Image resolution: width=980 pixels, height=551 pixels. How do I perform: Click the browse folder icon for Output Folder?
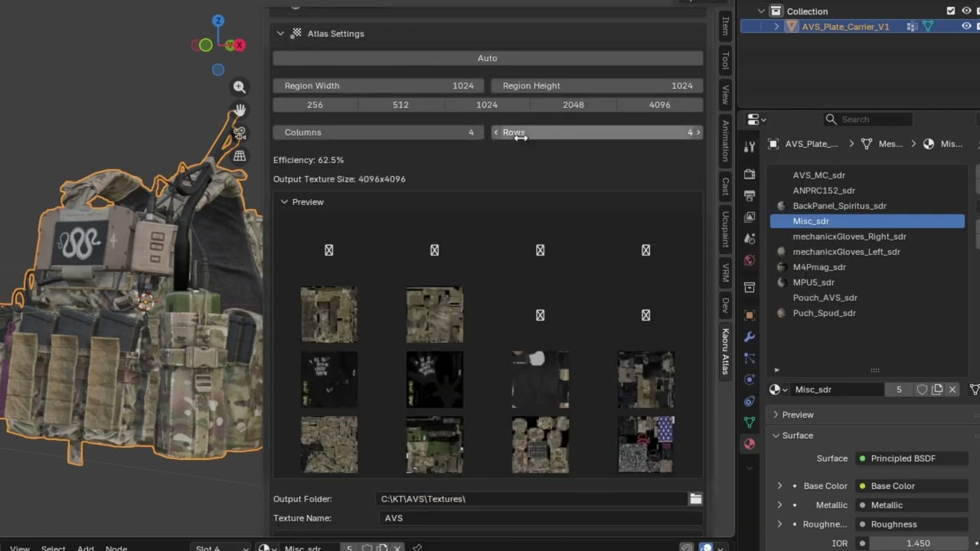coord(695,499)
